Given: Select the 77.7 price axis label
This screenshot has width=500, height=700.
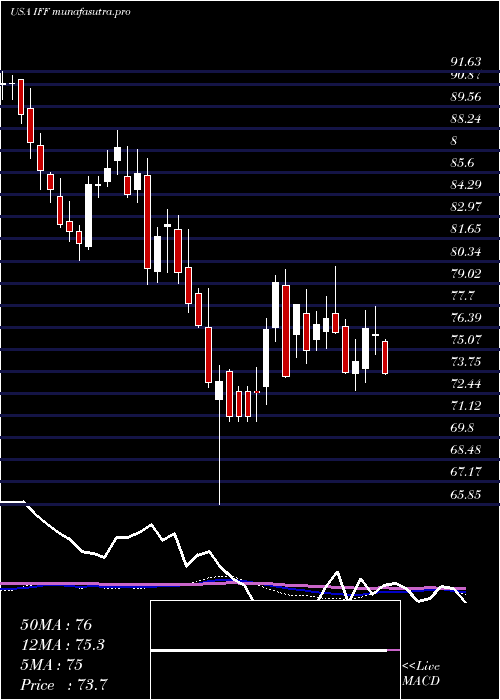Looking at the screenshot, I should point(462,296).
